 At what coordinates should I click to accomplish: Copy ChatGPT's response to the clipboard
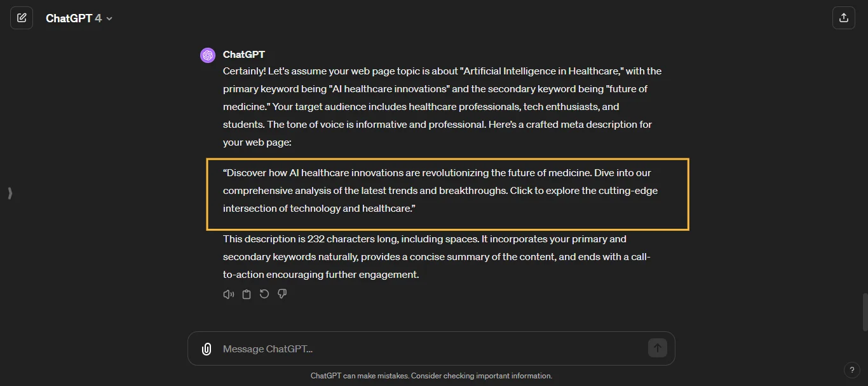tap(246, 294)
